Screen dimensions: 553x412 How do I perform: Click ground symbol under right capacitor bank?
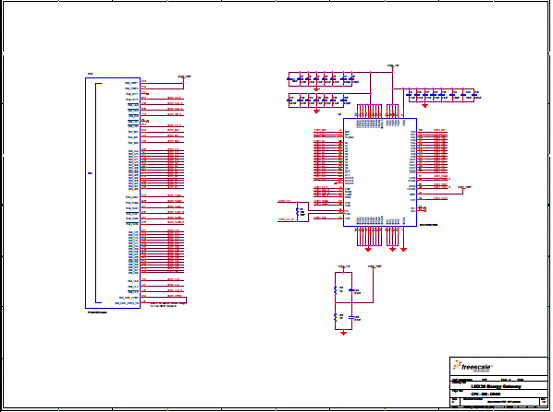pyautogui.click(x=425, y=105)
